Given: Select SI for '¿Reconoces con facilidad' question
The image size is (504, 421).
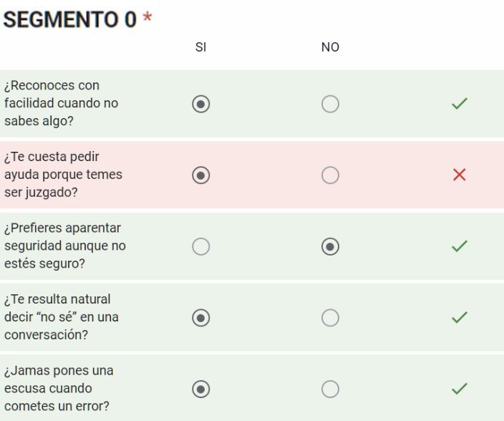Looking at the screenshot, I should (x=201, y=105).
